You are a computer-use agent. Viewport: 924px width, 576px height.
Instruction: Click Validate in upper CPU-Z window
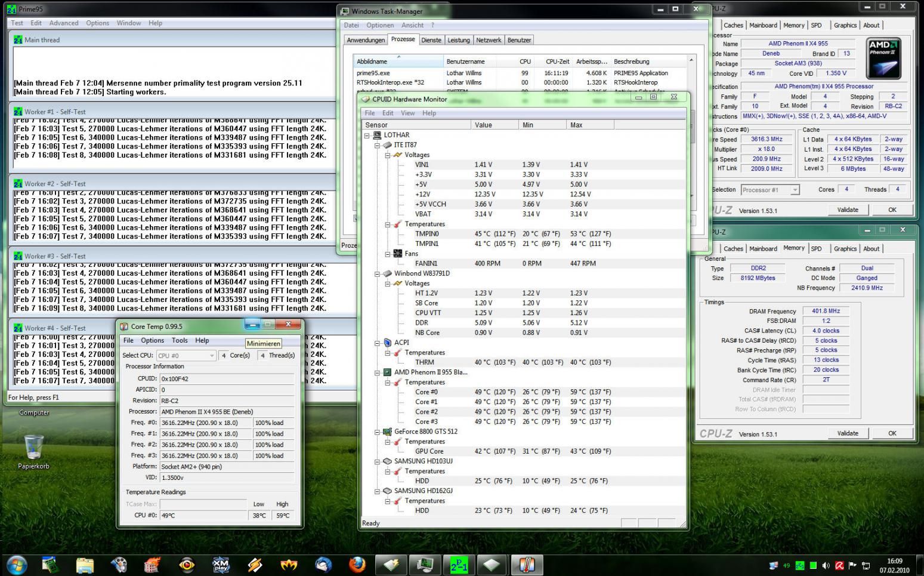coord(847,210)
